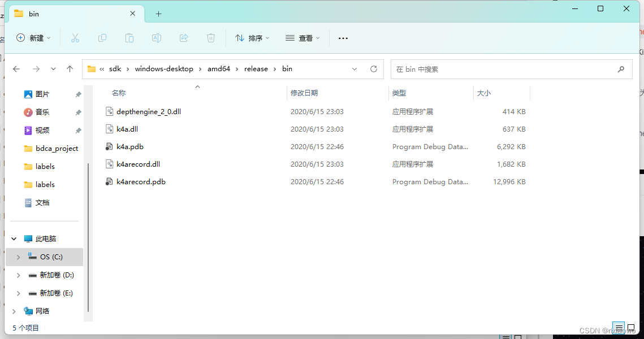Open the 排序 sort dropdown
Viewport: 644px width, 339px height.
point(251,38)
